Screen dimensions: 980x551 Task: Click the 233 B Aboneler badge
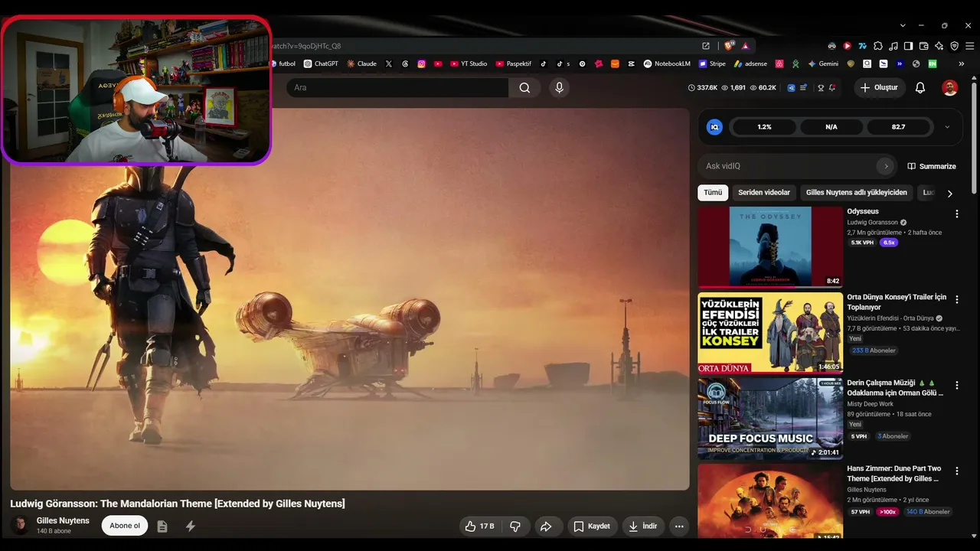tap(874, 350)
